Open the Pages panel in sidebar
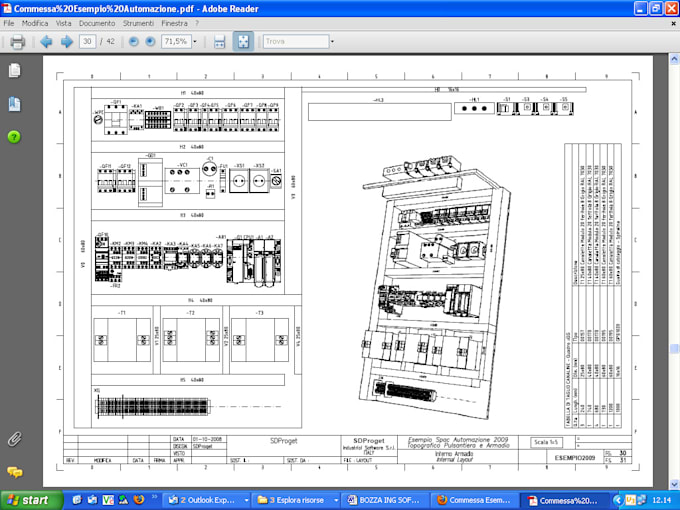Viewport: 680px width, 510px height. click(x=14, y=70)
